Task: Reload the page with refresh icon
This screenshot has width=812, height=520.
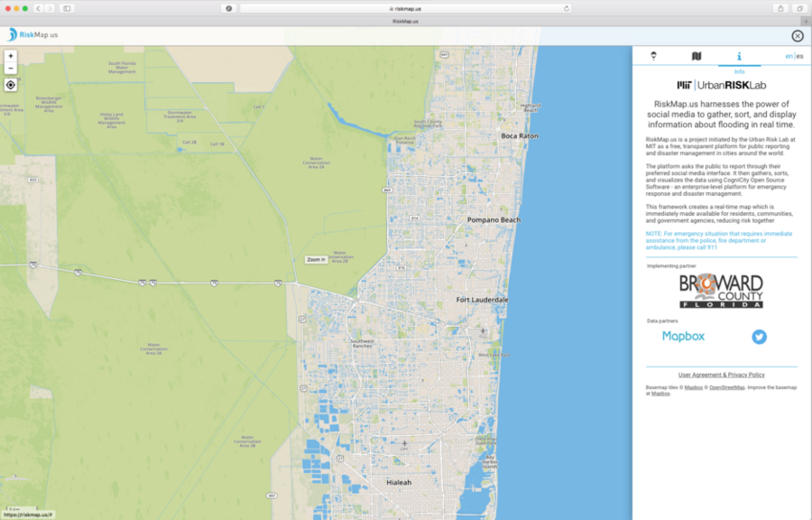Action: point(566,8)
